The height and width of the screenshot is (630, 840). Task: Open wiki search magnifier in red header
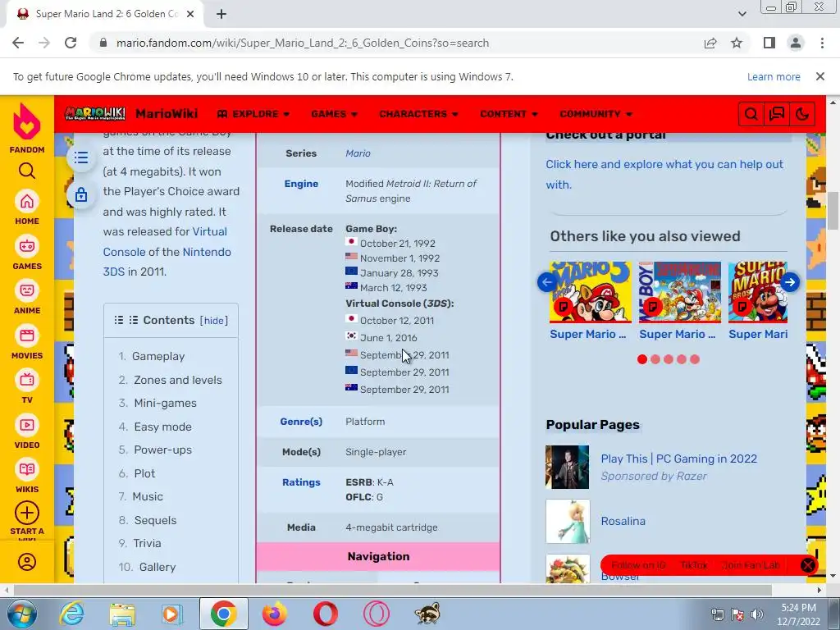751,114
